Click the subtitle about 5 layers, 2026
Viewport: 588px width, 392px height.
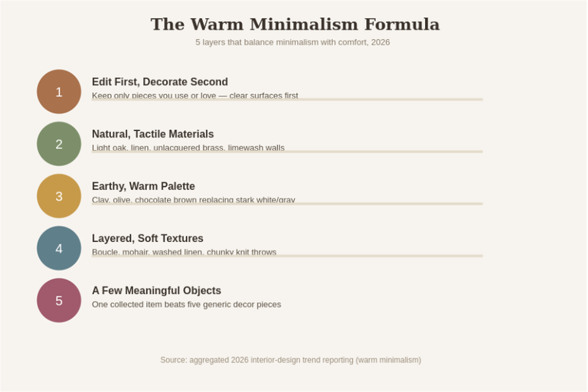coord(292,42)
